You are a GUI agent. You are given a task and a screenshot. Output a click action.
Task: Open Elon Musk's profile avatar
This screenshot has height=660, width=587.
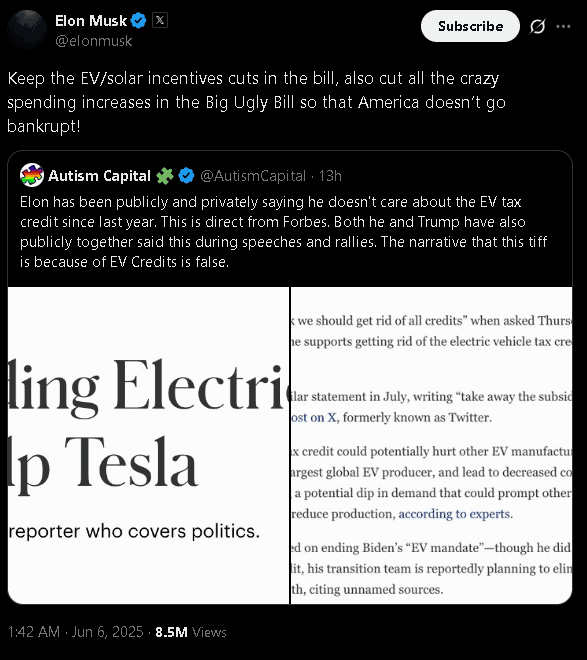27,30
